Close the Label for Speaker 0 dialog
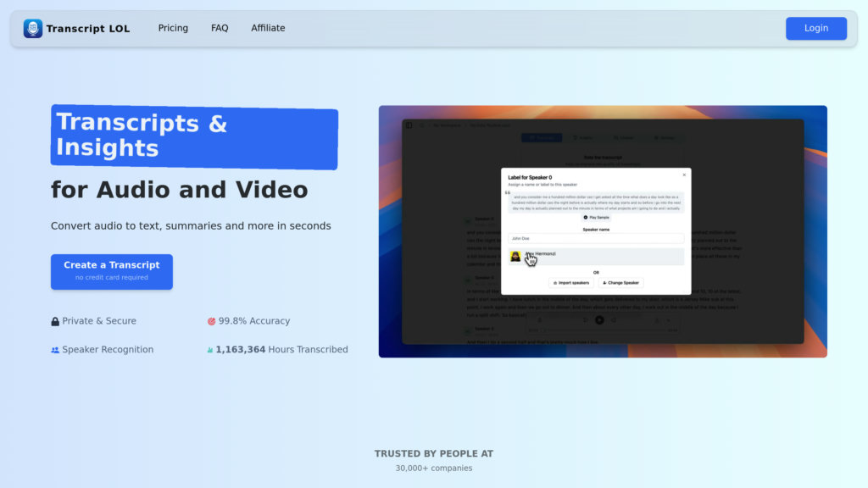868x488 pixels. 684,175
